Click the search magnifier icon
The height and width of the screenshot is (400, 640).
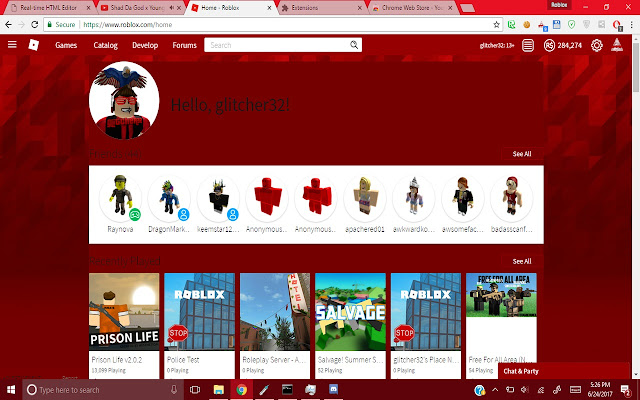(x=354, y=45)
